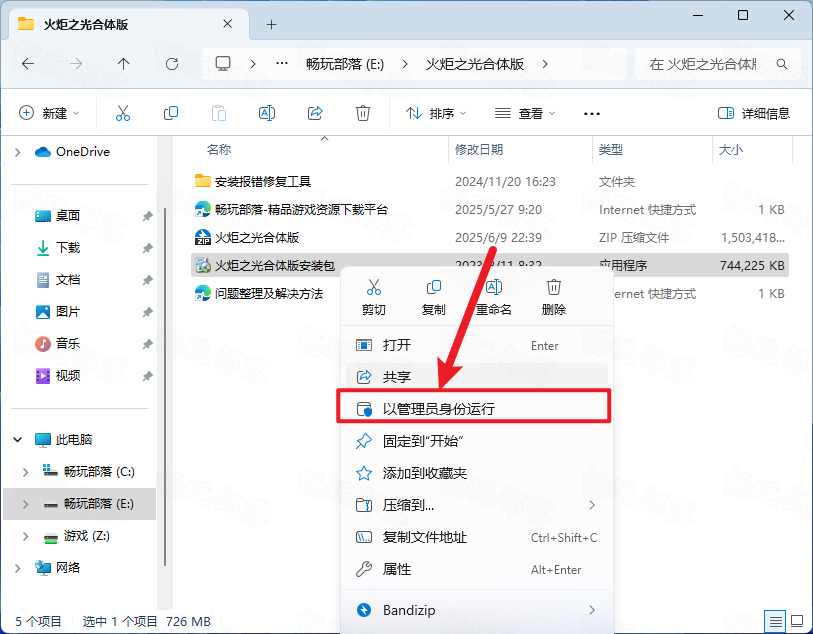Go up one folder level
Viewport: 813px width, 634px height.
point(123,64)
